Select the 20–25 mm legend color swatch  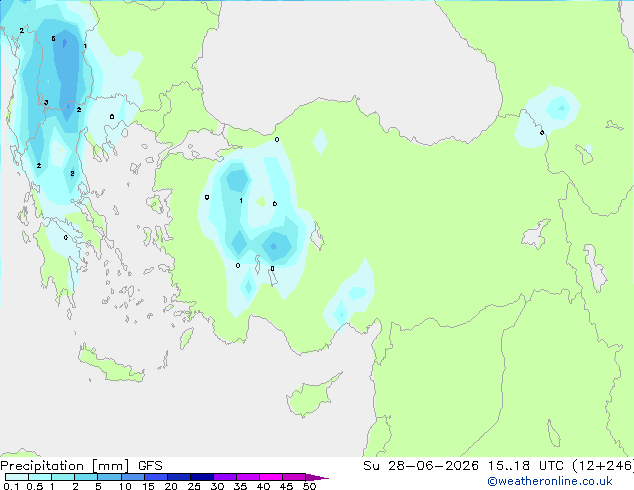[178, 477]
